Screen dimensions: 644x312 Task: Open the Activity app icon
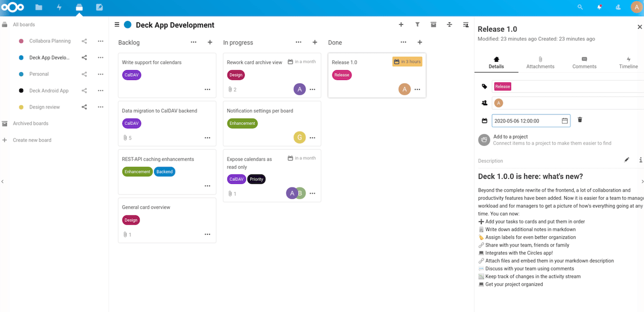pyautogui.click(x=58, y=8)
